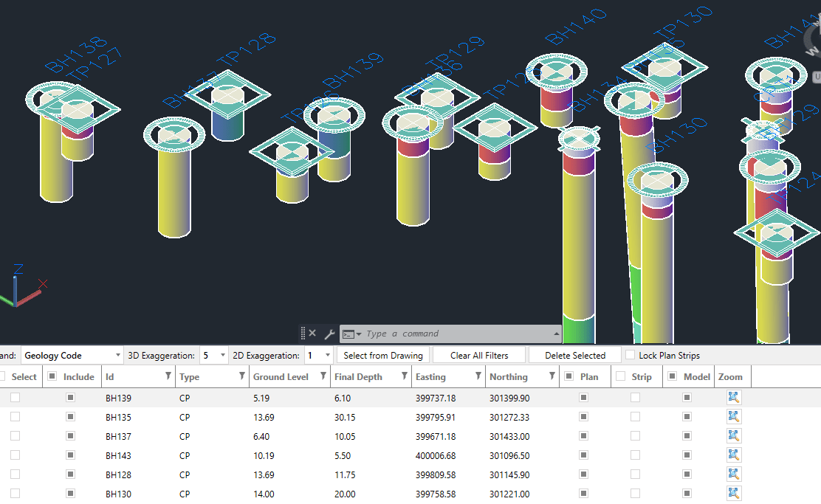
Task: Toggle Include checkbox for BH137
Action: pos(70,435)
